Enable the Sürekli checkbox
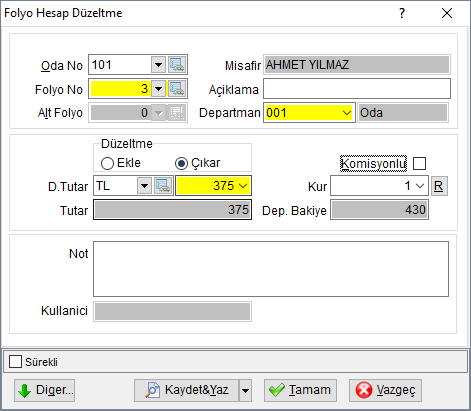 [x=15, y=362]
